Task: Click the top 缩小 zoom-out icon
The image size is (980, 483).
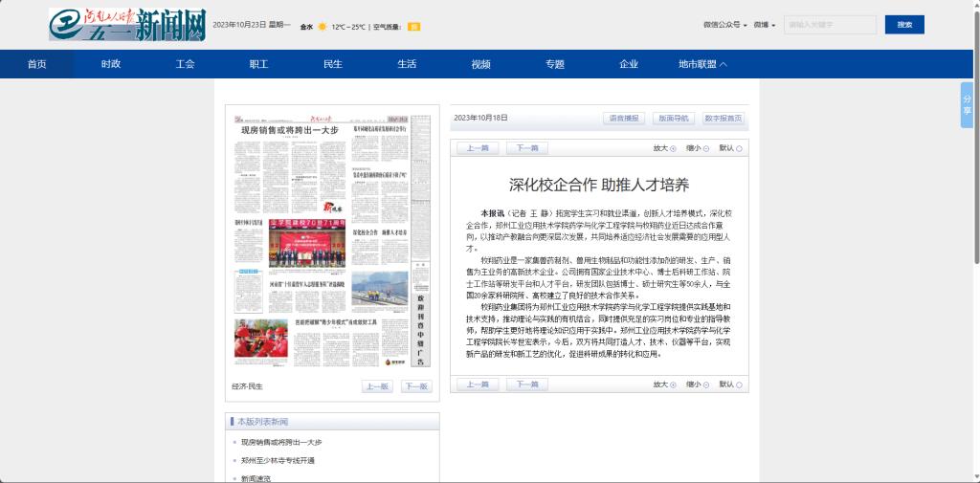Action: [x=706, y=148]
